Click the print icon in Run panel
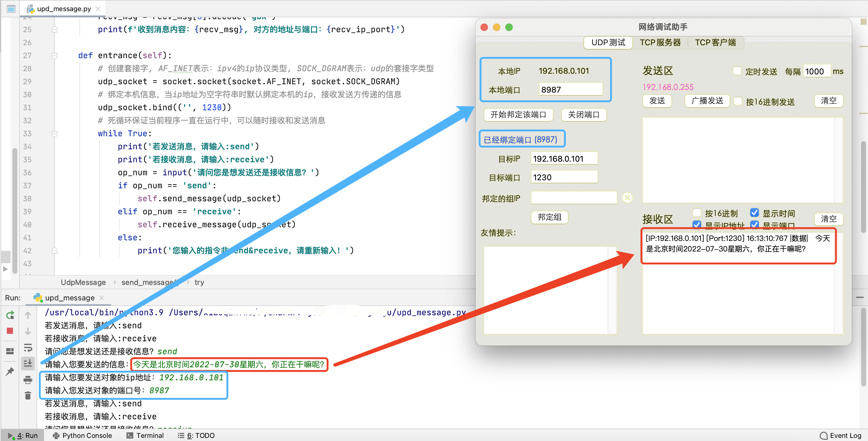The width and height of the screenshot is (868, 441). tap(28, 380)
